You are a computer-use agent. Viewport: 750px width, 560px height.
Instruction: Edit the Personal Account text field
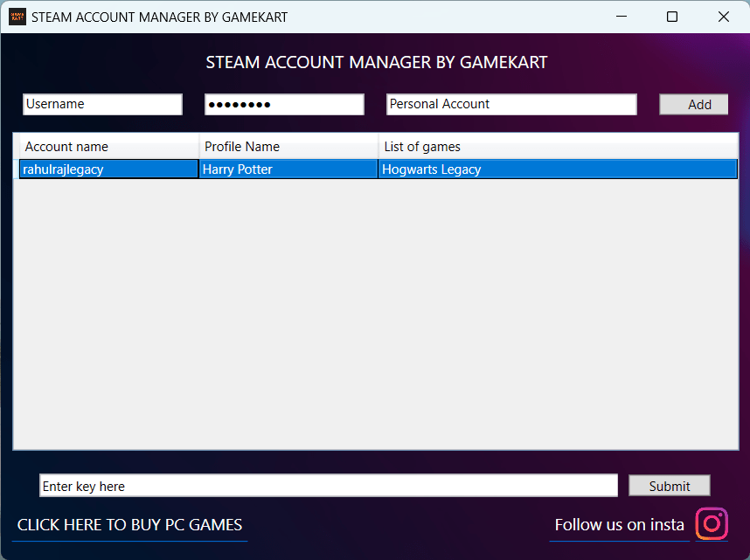pos(511,104)
